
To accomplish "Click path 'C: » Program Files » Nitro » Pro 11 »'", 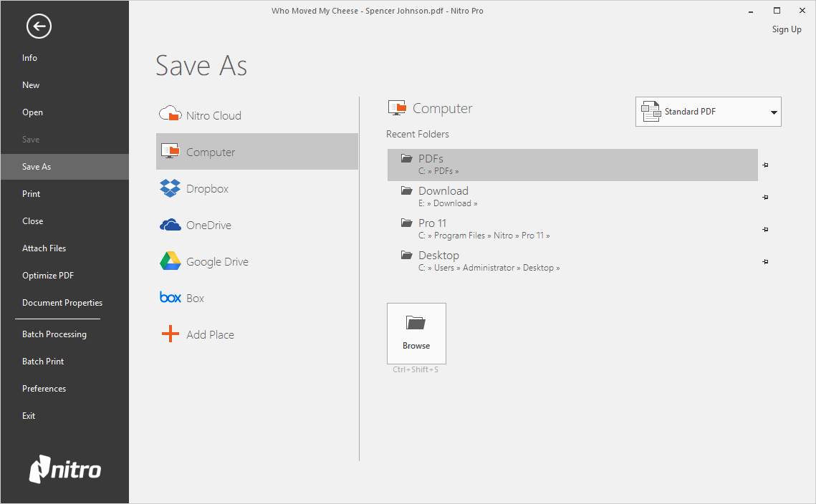I will pyautogui.click(x=484, y=236).
